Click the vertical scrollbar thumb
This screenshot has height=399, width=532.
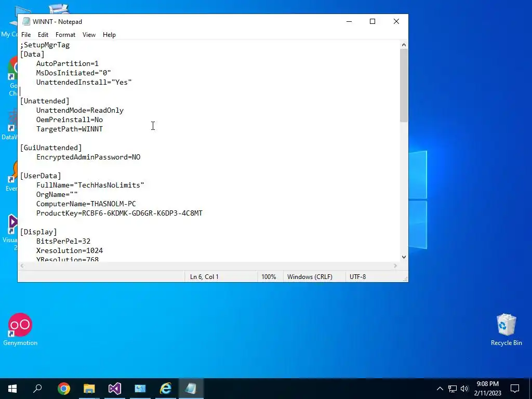point(404,85)
